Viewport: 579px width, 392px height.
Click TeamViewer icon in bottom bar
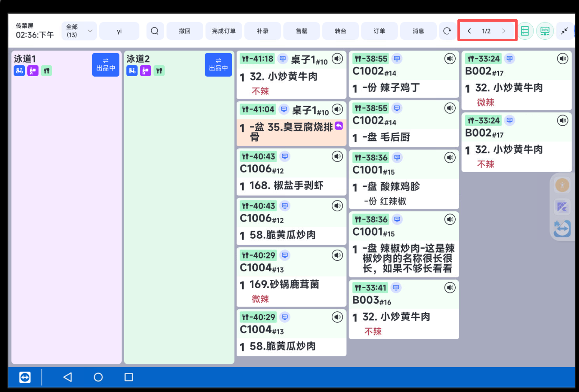(x=25, y=377)
